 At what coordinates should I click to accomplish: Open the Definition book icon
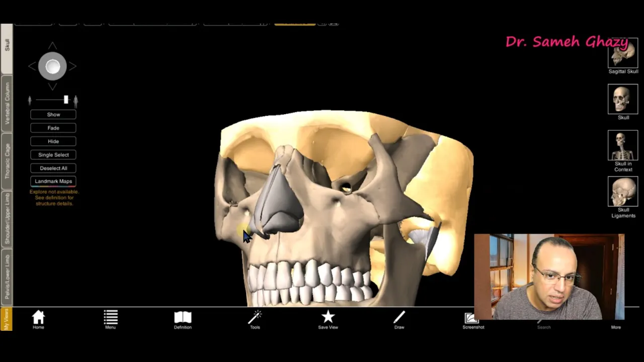coord(183,320)
